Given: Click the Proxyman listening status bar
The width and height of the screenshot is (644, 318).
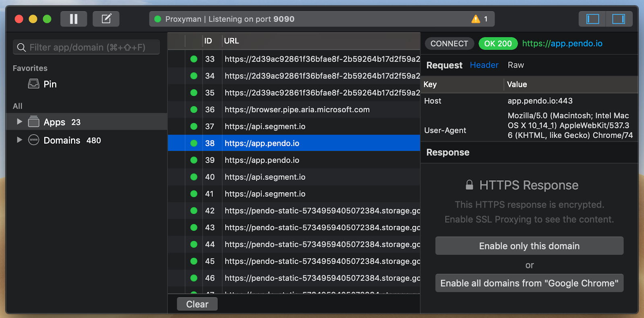Looking at the screenshot, I should click(322, 19).
